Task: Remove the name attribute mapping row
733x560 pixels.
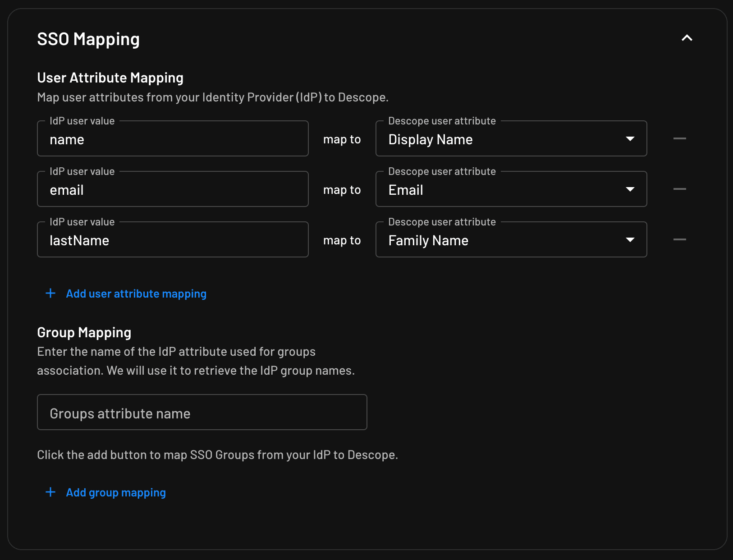Action: tap(679, 138)
